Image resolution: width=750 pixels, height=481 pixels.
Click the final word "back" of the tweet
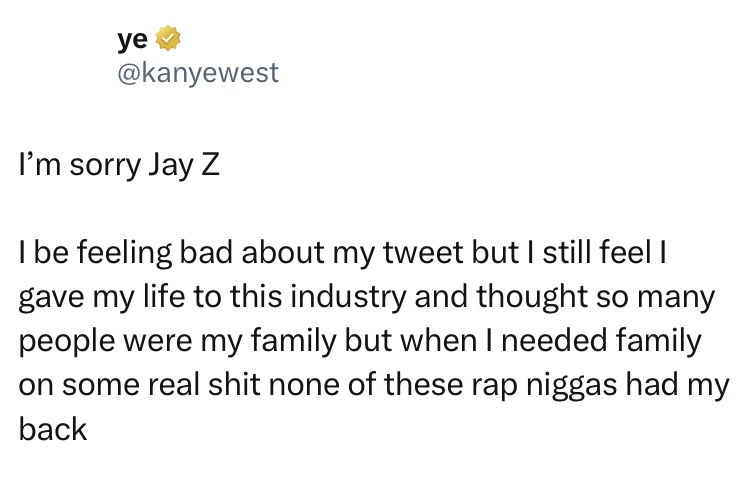[53, 430]
